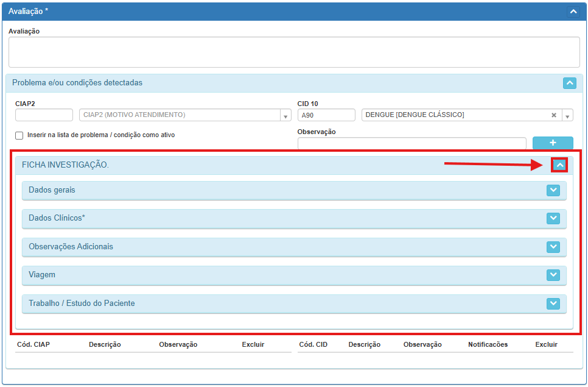This screenshot has height=387, width=588.
Task: Expand the Dados Clínicos section
Action: pyautogui.click(x=553, y=218)
